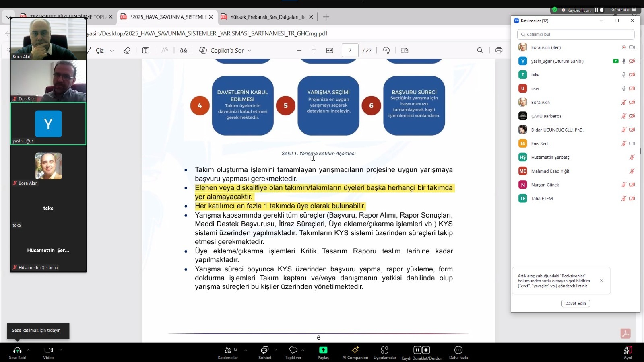Image resolution: width=644 pixels, height=362 pixels.
Task: Rotate the PDF page using rotate icon
Action: [386, 50]
